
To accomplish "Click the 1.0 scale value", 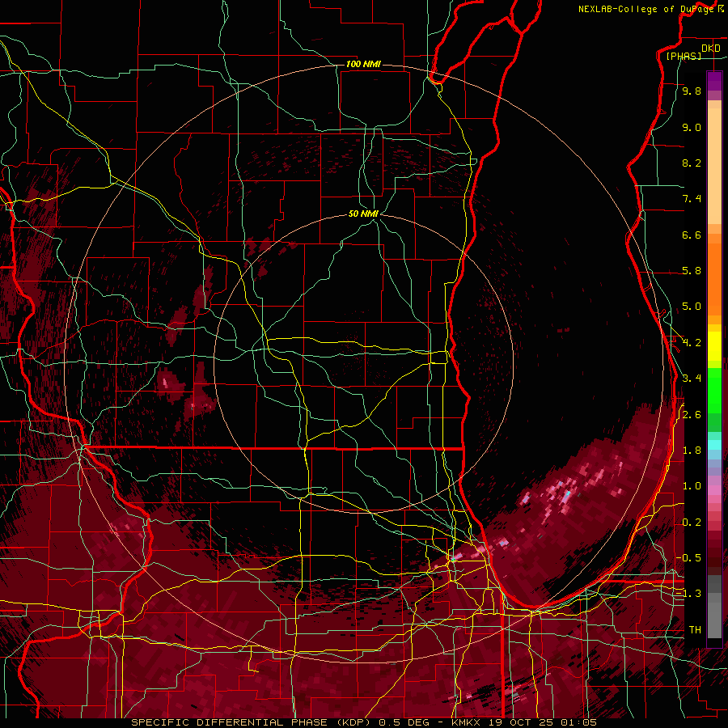I will tap(692, 486).
